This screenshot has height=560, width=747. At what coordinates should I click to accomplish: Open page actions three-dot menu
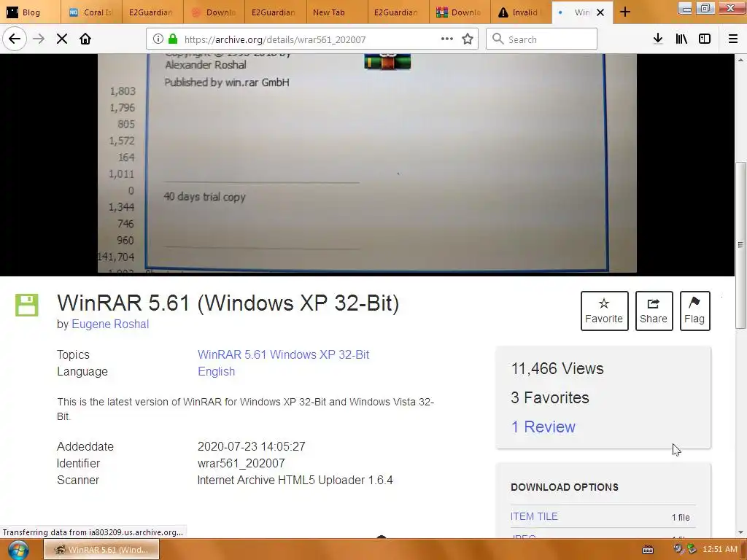[x=447, y=39]
